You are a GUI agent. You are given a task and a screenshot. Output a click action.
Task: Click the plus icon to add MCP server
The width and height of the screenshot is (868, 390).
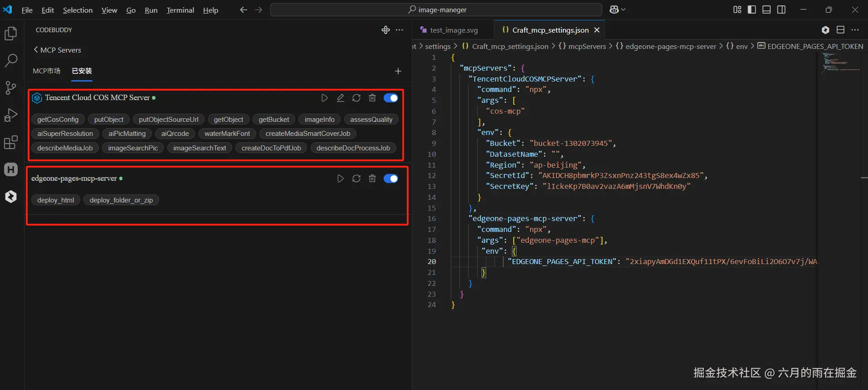tap(398, 71)
